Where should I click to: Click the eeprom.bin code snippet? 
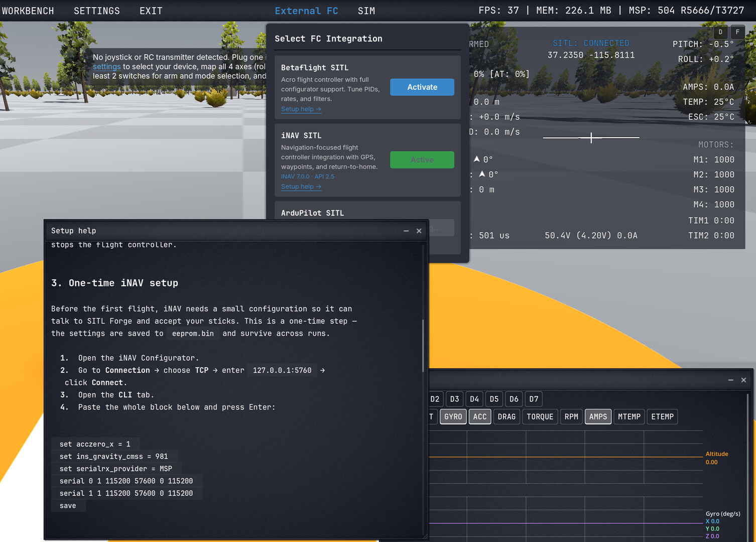[x=193, y=333]
